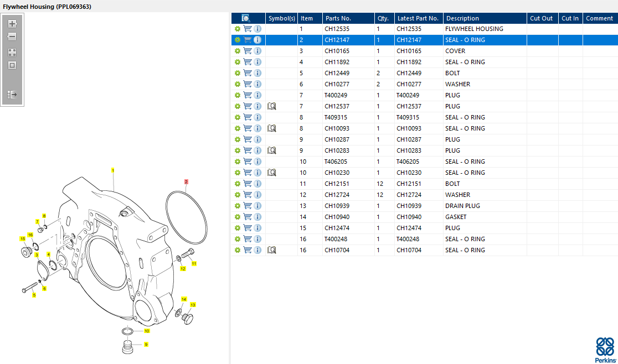The width and height of the screenshot is (618, 364).
Task: Open the info icon for CH12724 Washer
Action: click(x=257, y=194)
